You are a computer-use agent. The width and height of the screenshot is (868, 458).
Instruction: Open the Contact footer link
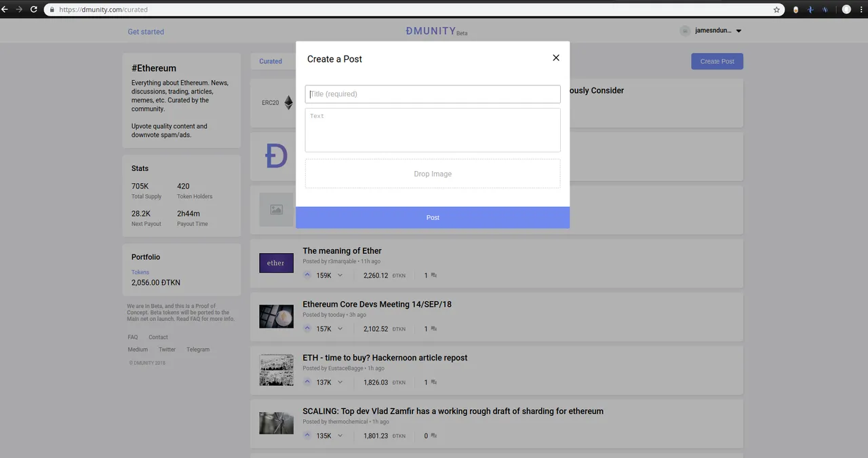(x=158, y=337)
